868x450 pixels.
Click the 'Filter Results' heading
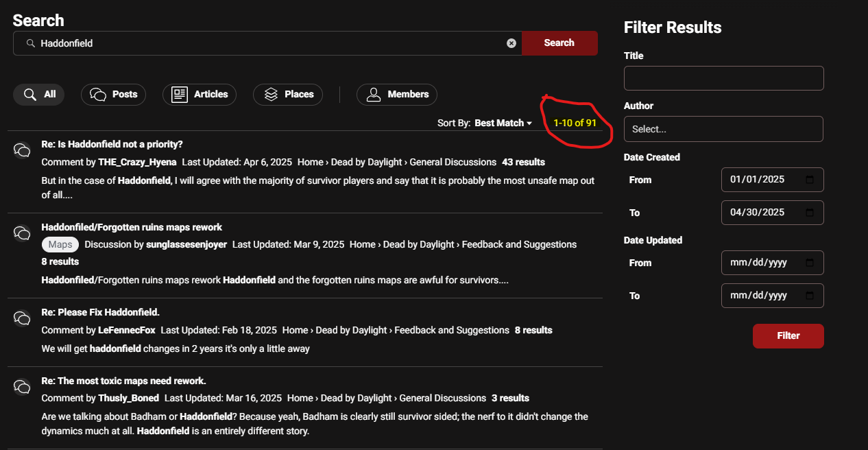673,27
